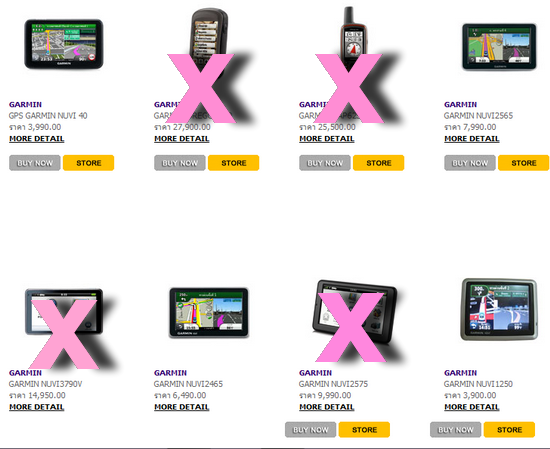Open More Detail for Garmin Nuvi3790V

pyautogui.click(x=36, y=407)
